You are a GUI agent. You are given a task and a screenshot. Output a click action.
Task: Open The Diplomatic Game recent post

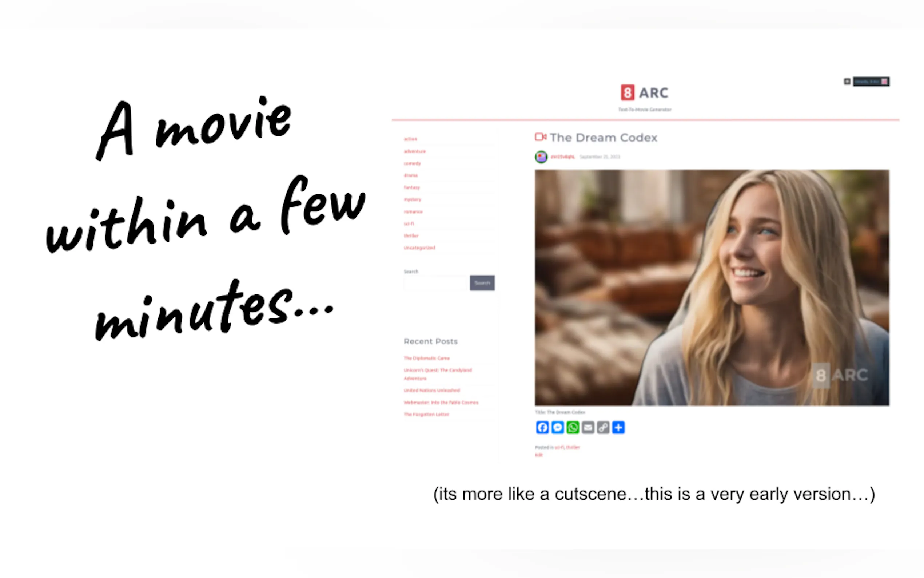427,358
